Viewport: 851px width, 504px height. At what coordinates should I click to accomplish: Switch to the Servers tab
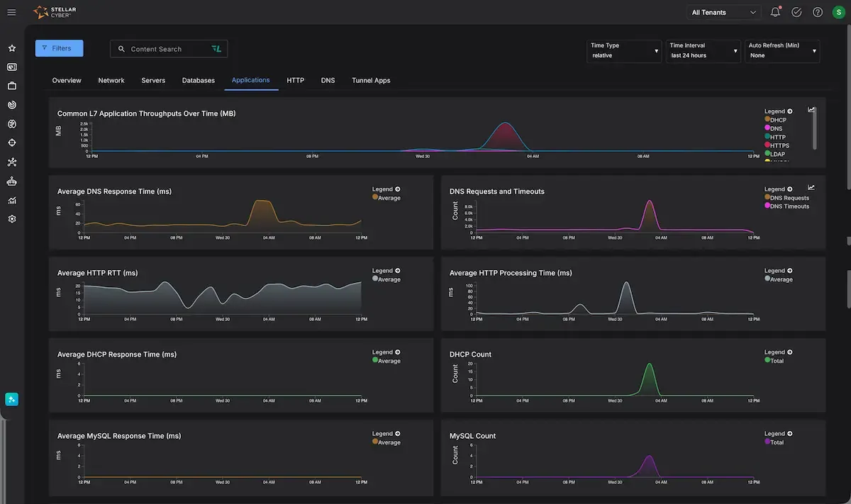153,81
